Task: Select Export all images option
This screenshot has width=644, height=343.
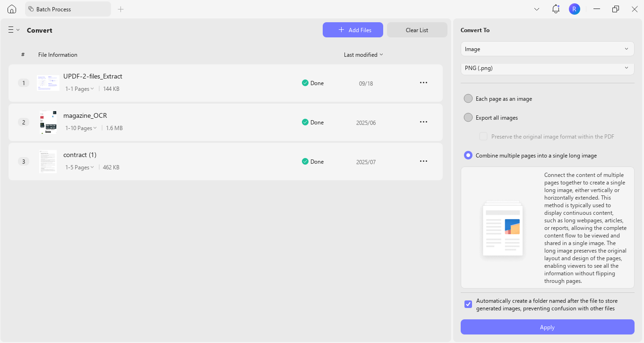Action: tap(468, 117)
